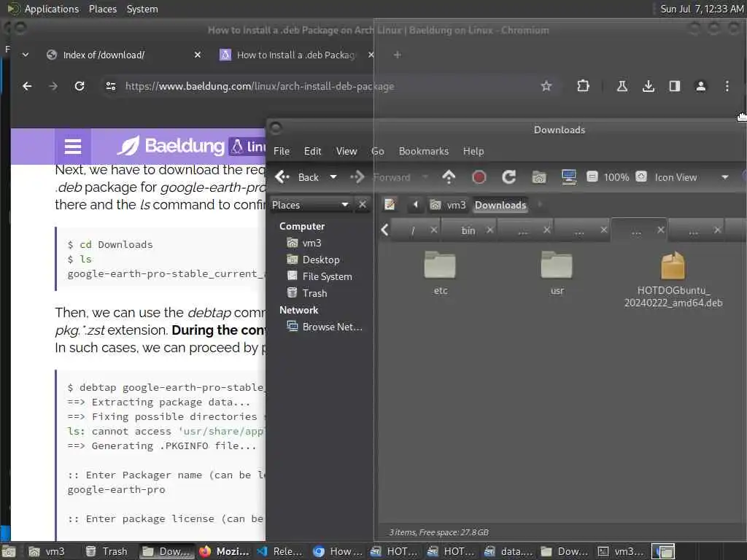This screenshot has width=747, height=560.
Task: Reload the Downloads folder view
Action: pyautogui.click(x=508, y=177)
